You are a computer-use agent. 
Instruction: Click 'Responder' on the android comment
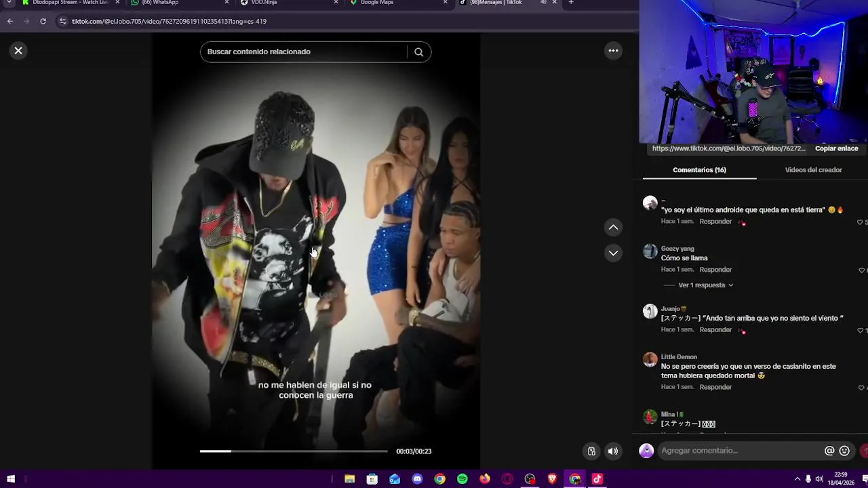click(x=715, y=222)
